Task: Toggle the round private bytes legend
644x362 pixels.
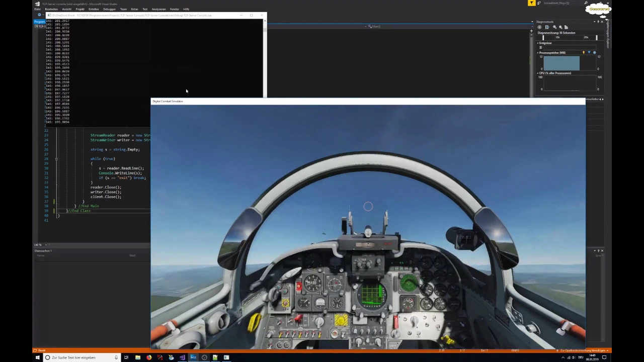Action: (594, 53)
